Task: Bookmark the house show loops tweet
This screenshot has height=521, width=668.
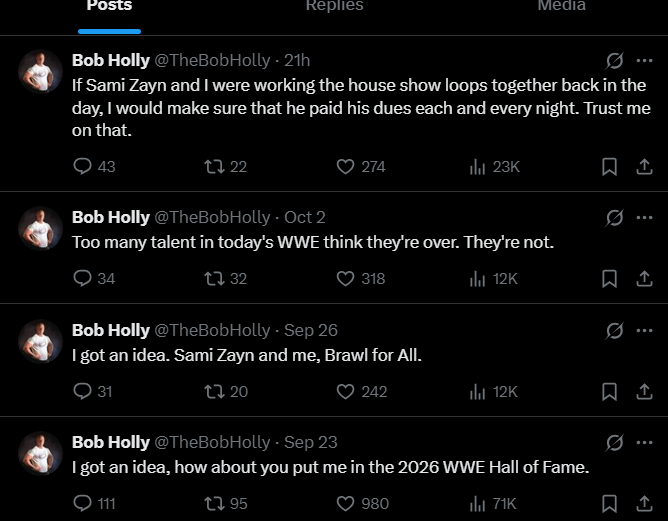Action: point(609,167)
